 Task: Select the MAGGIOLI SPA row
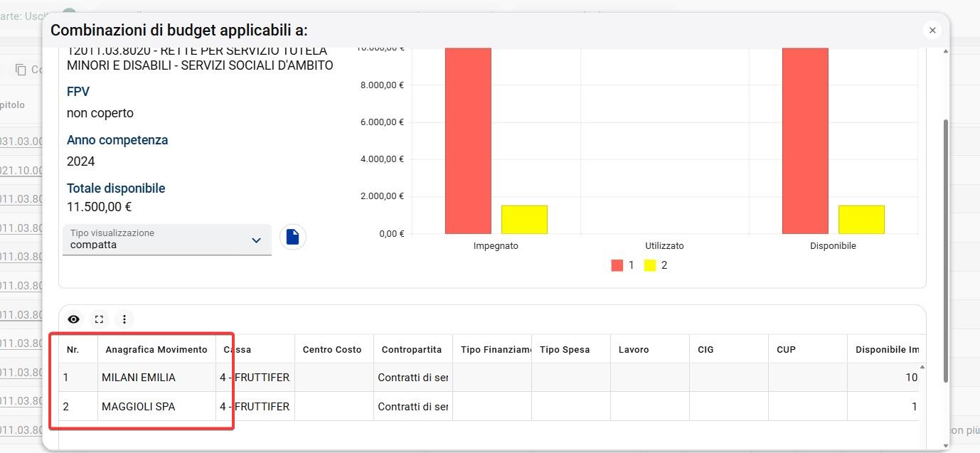pos(489,407)
